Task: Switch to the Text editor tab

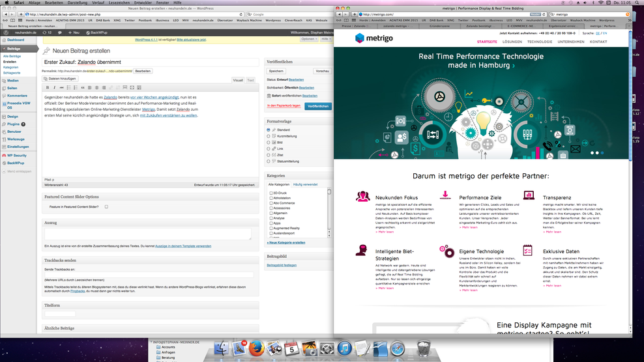Action: [250, 80]
